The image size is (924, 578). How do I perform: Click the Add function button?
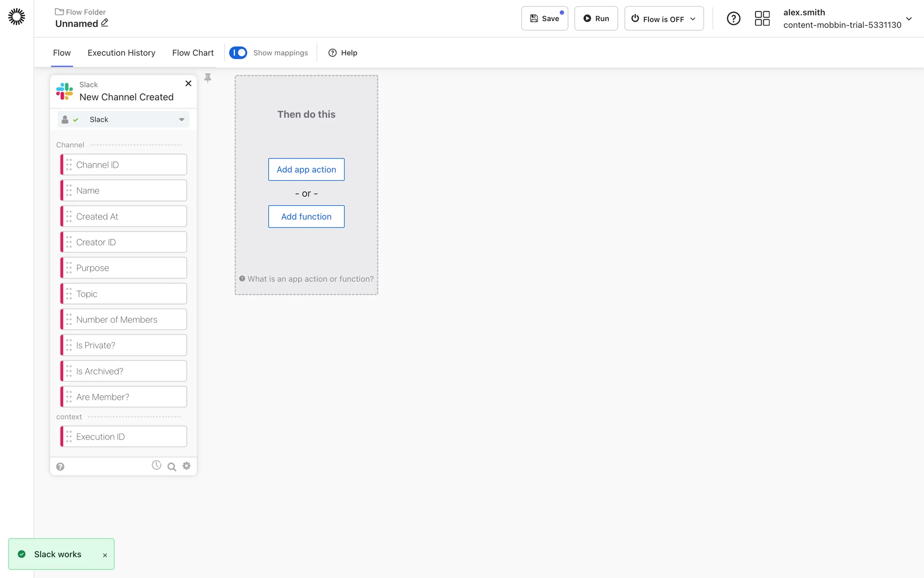click(306, 217)
